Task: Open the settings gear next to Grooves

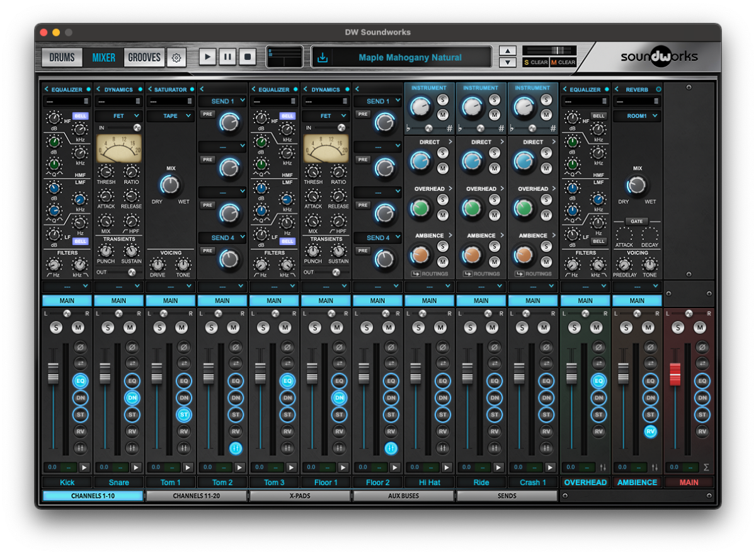Action: pos(176,57)
